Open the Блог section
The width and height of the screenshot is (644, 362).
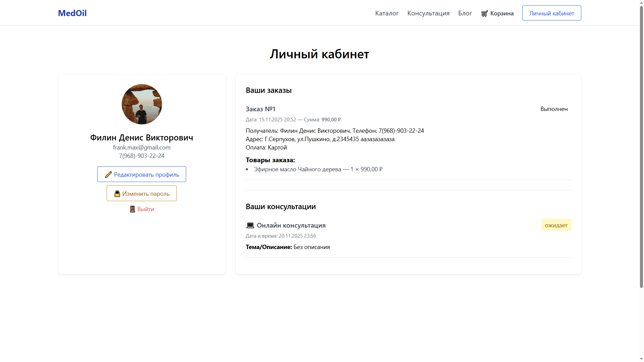tap(465, 13)
